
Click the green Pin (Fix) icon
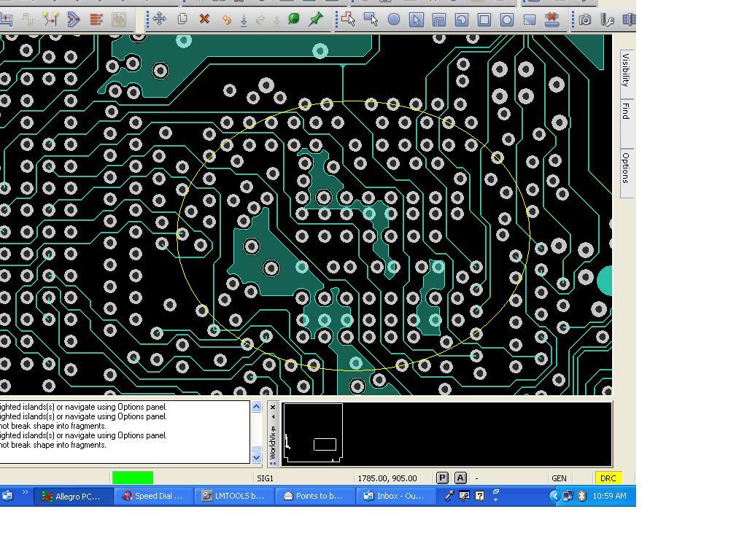point(316,19)
